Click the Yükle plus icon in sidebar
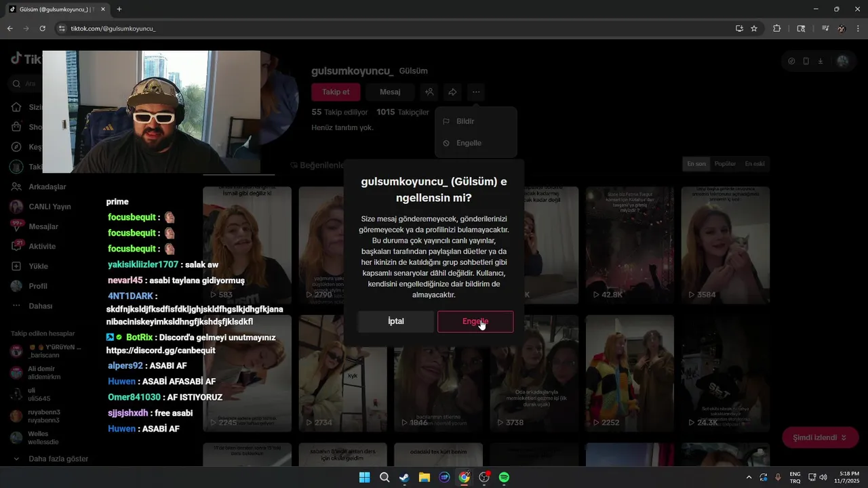The height and width of the screenshot is (488, 868). [x=16, y=266]
